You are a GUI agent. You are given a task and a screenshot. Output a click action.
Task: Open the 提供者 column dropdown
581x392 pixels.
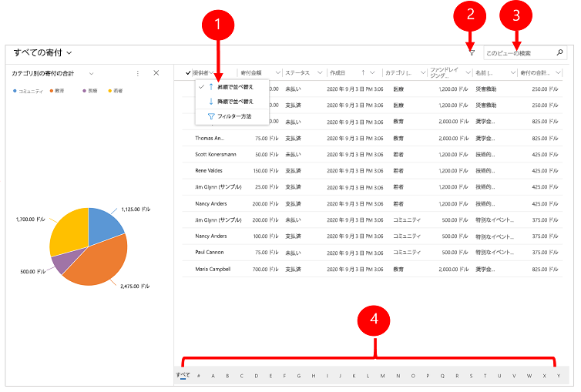(x=212, y=72)
